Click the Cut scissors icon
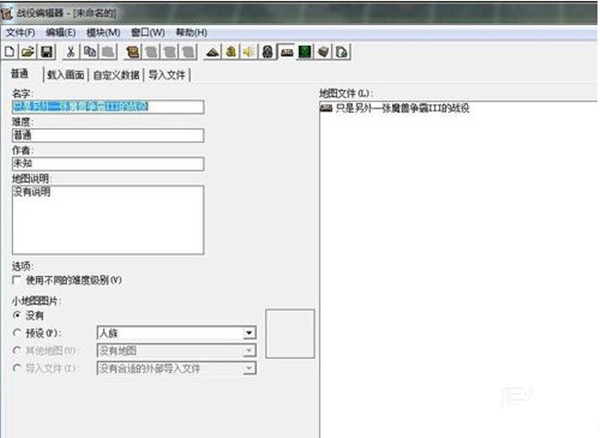The width and height of the screenshot is (600, 438). click(71, 52)
